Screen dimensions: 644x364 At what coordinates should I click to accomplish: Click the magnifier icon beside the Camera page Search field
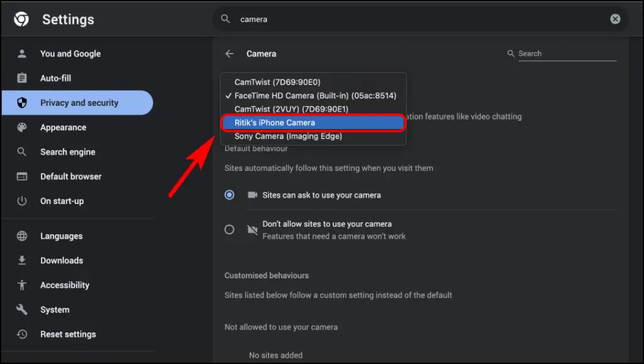coord(511,54)
